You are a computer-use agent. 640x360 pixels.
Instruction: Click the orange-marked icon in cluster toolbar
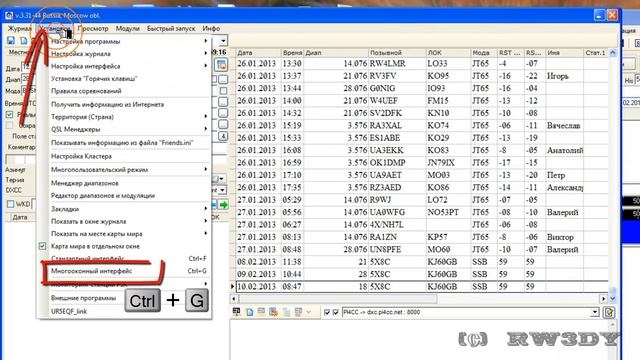coord(273,312)
